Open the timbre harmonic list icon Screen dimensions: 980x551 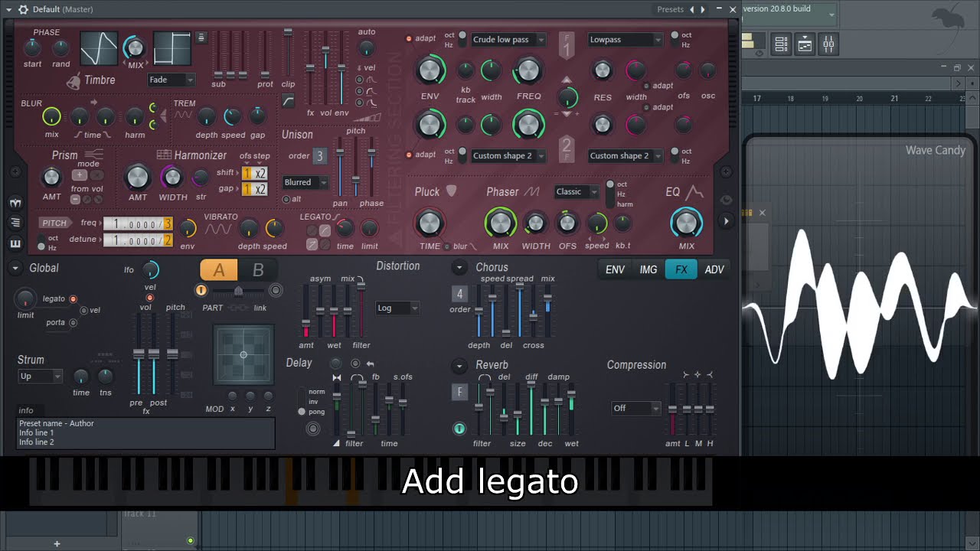coord(201,37)
